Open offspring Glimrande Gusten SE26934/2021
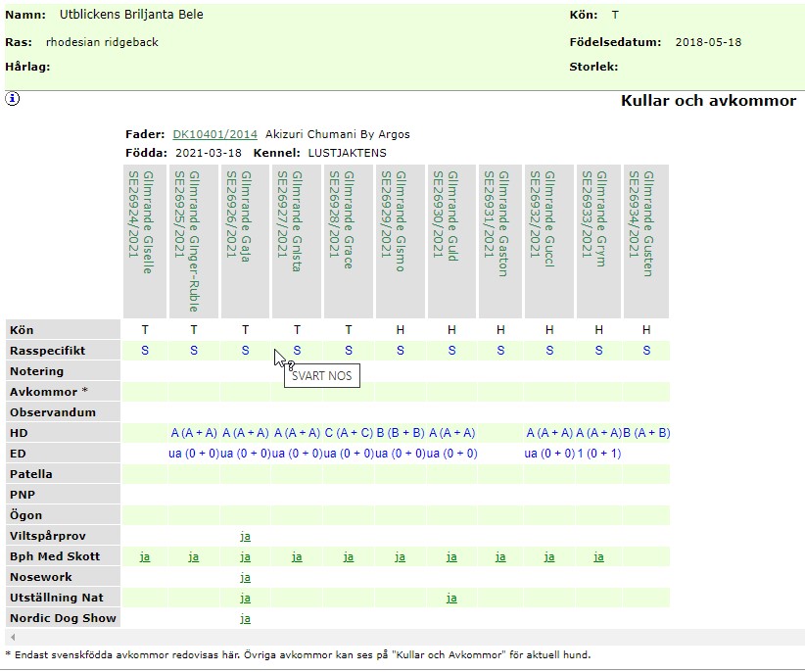Image resolution: width=805 pixels, height=672 pixels. 641,223
